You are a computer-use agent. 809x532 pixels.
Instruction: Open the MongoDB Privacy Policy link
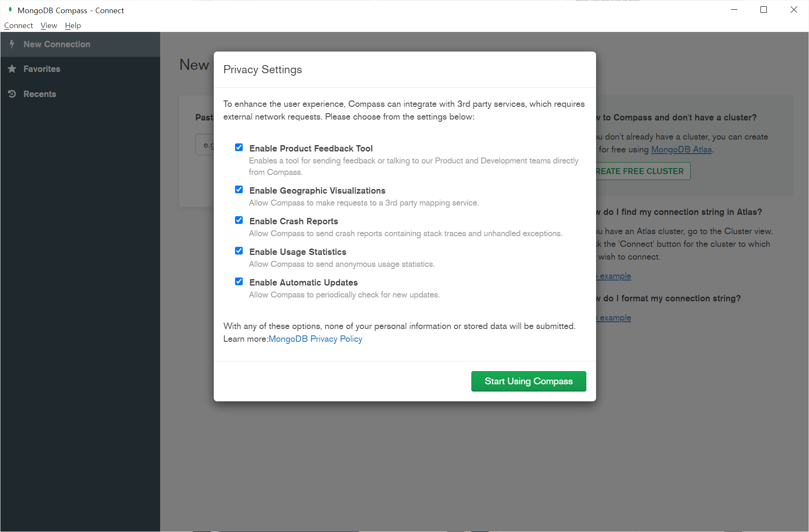coord(316,339)
